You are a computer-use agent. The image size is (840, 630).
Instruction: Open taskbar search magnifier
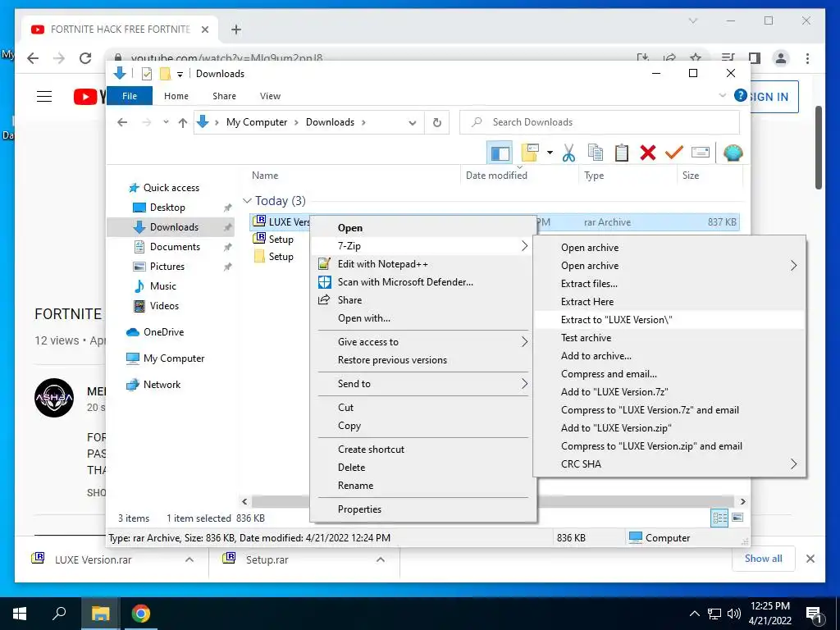[59, 614]
